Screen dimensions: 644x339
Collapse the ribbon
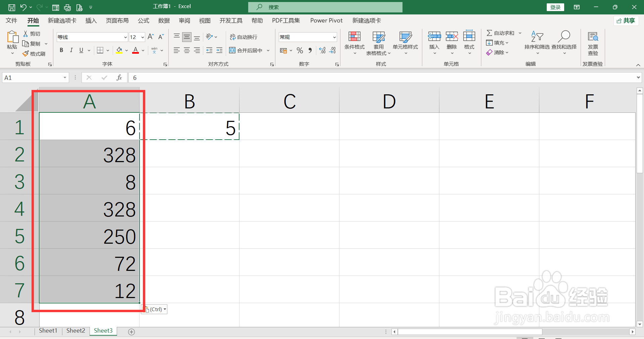point(638,65)
